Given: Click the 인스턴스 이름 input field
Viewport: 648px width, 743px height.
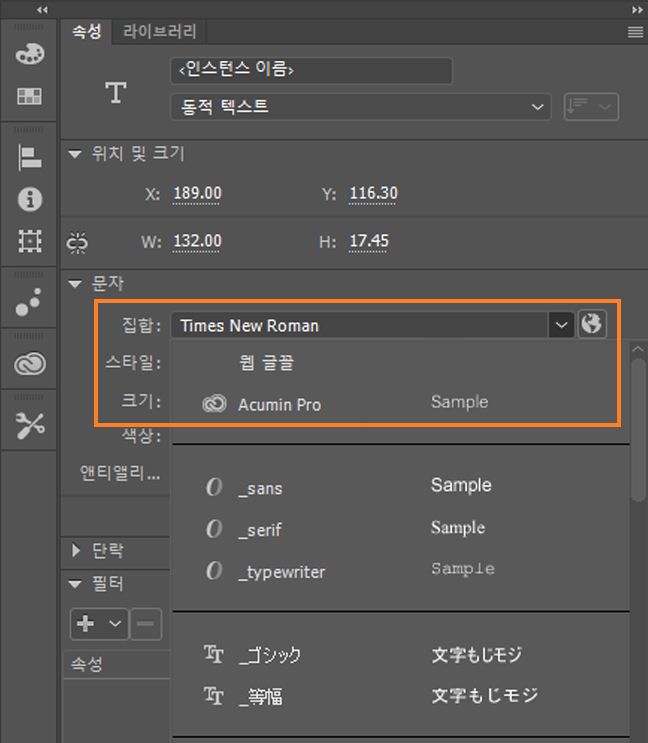Looking at the screenshot, I should tap(311, 71).
